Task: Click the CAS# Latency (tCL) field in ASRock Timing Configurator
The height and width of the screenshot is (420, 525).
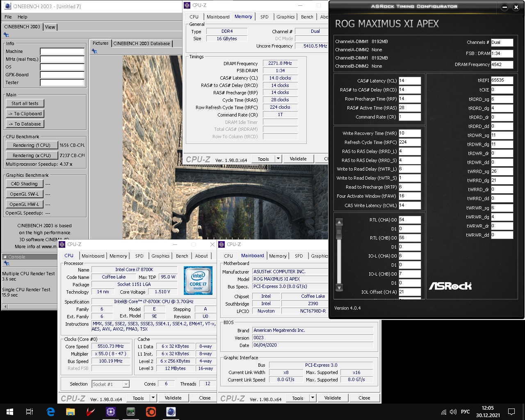Action: click(410, 81)
